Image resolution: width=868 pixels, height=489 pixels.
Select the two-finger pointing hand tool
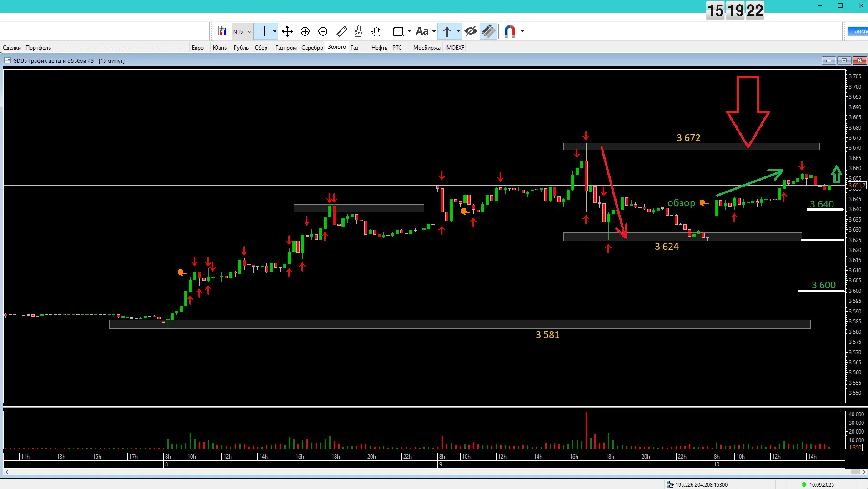[358, 31]
